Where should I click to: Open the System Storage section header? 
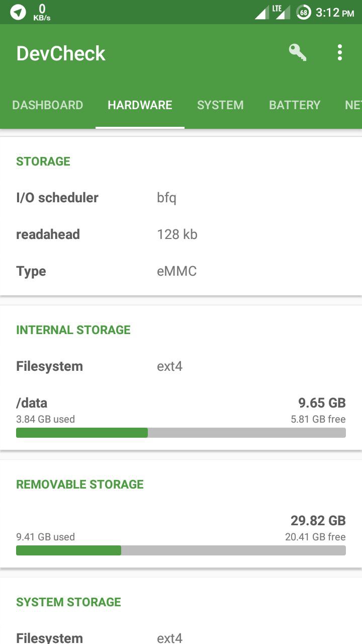[x=68, y=602]
